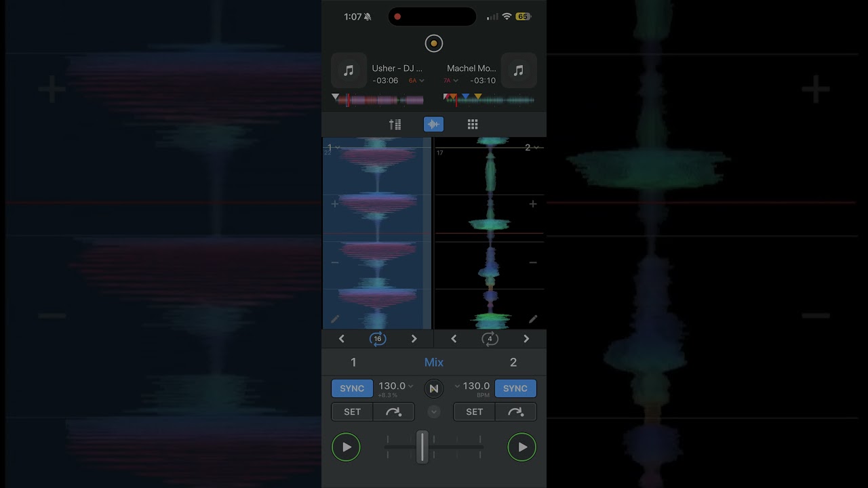Expand the chevron below Neural Mix button
This screenshot has width=868, height=488.
[x=434, y=411]
